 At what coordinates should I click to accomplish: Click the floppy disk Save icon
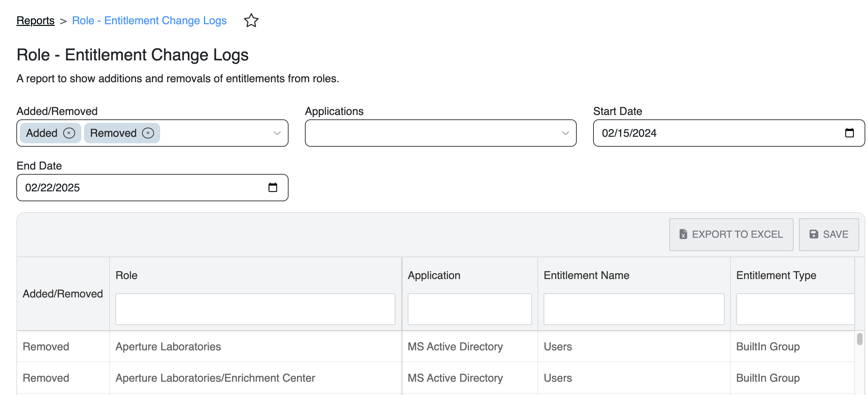tap(814, 234)
